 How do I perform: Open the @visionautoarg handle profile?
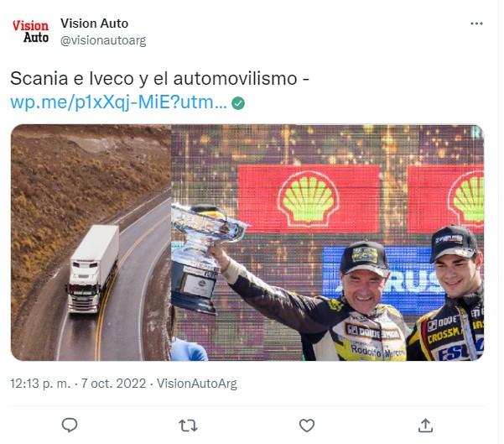pyautogui.click(x=103, y=40)
